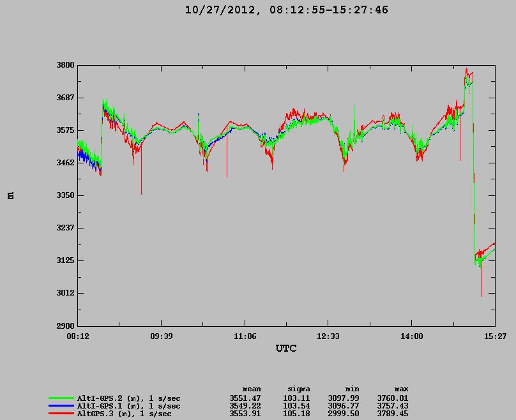
Task: Click mean value 3549.22
Action: [x=245, y=406]
